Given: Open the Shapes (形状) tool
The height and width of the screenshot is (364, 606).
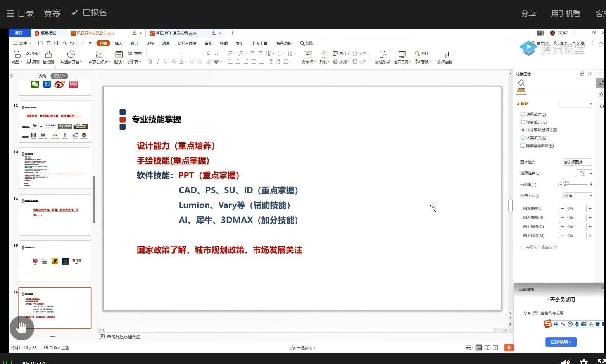Looking at the screenshot, I should (x=324, y=55).
